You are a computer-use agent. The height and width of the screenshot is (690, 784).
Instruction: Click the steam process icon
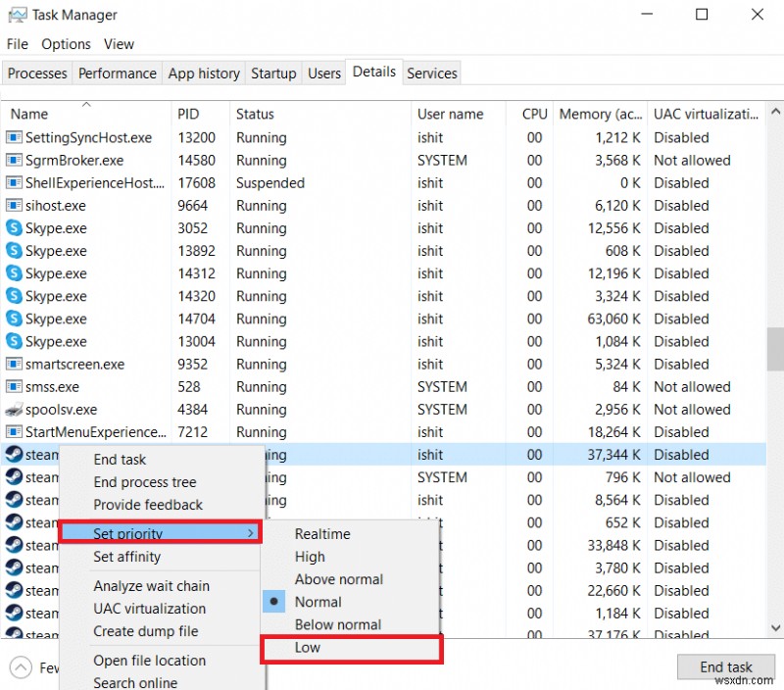click(12, 455)
